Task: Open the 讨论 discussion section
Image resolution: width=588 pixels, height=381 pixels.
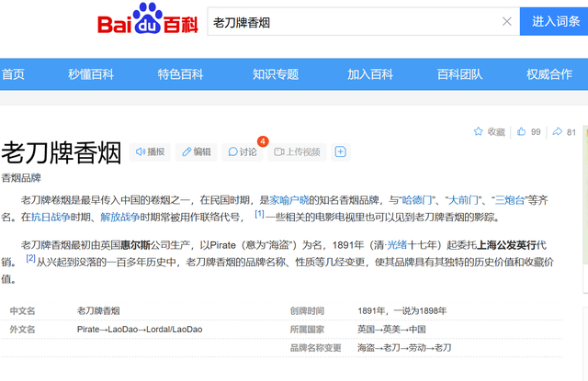Action: pyautogui.click(x=243, y=151)
